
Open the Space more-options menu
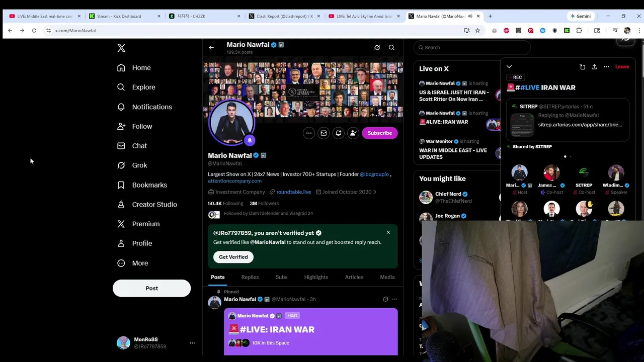tap(606, 67)
